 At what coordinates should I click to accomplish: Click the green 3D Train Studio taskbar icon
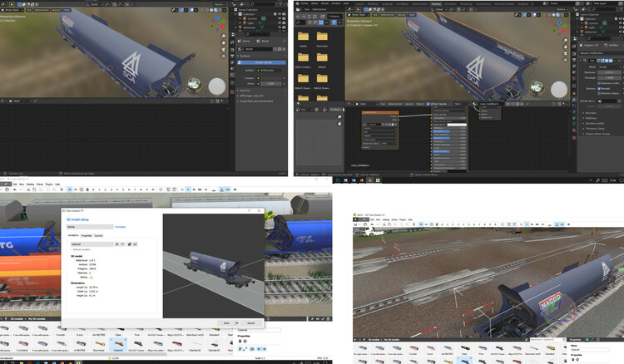pyautogui.click(x=377, y=180)
